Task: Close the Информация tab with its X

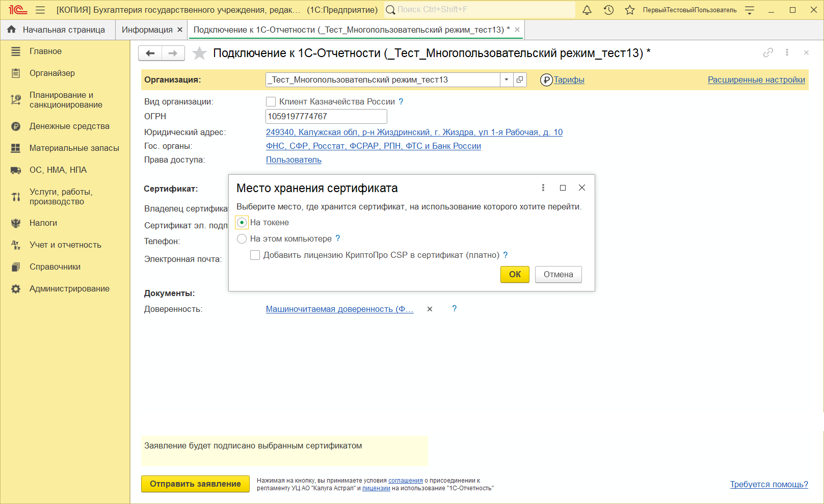Action: pos(180,30)
